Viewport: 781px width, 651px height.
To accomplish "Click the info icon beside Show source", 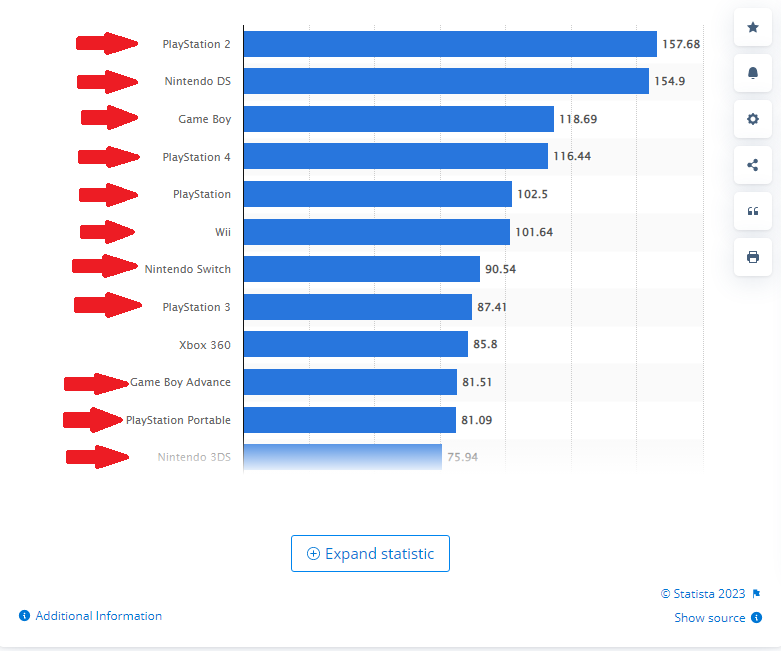I will click(757, 618).
